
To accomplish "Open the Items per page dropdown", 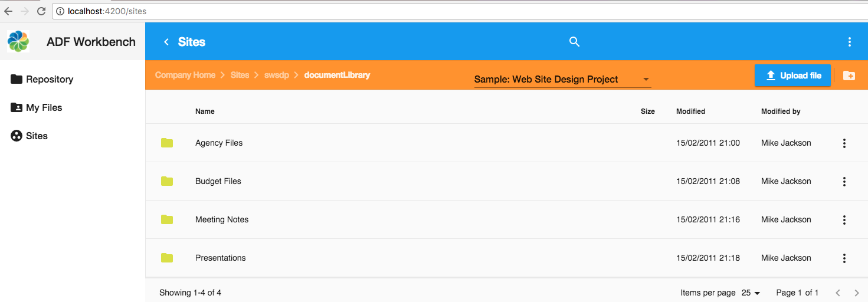I will click(751, 293).
